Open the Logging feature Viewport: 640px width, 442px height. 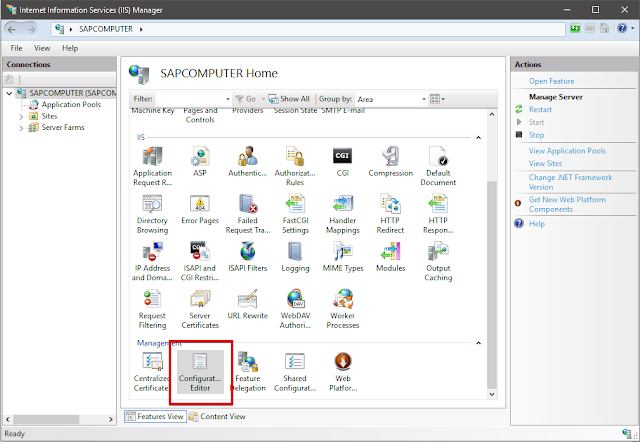click(295, 257)
